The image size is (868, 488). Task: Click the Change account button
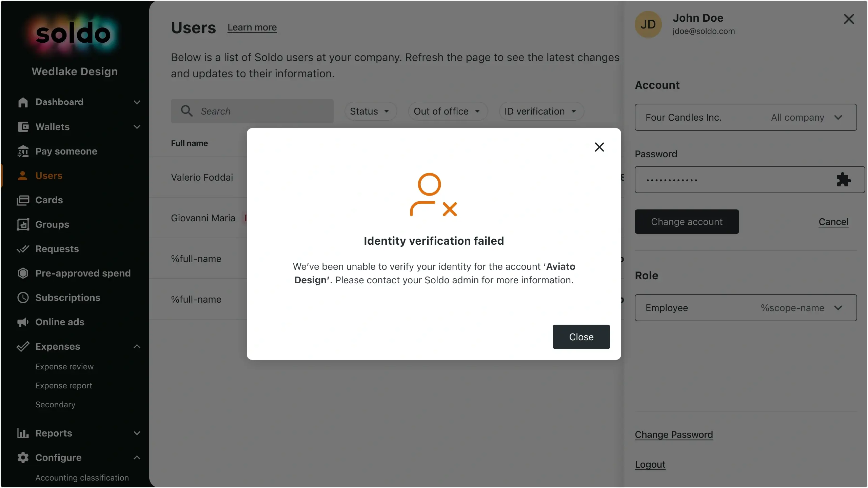click(x=687, y=222)
